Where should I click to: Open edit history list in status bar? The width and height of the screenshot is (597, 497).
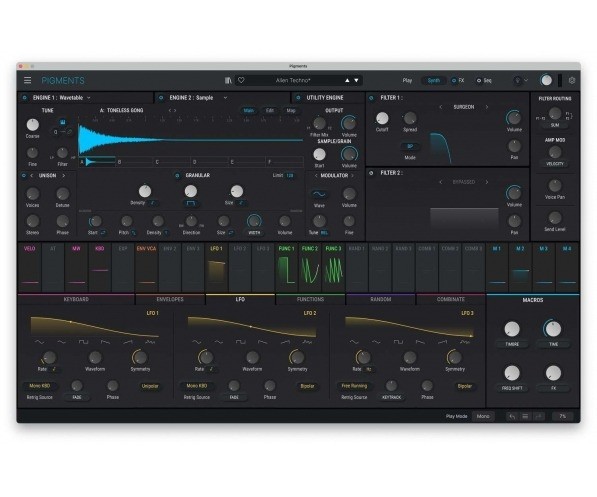coord(525,416)
